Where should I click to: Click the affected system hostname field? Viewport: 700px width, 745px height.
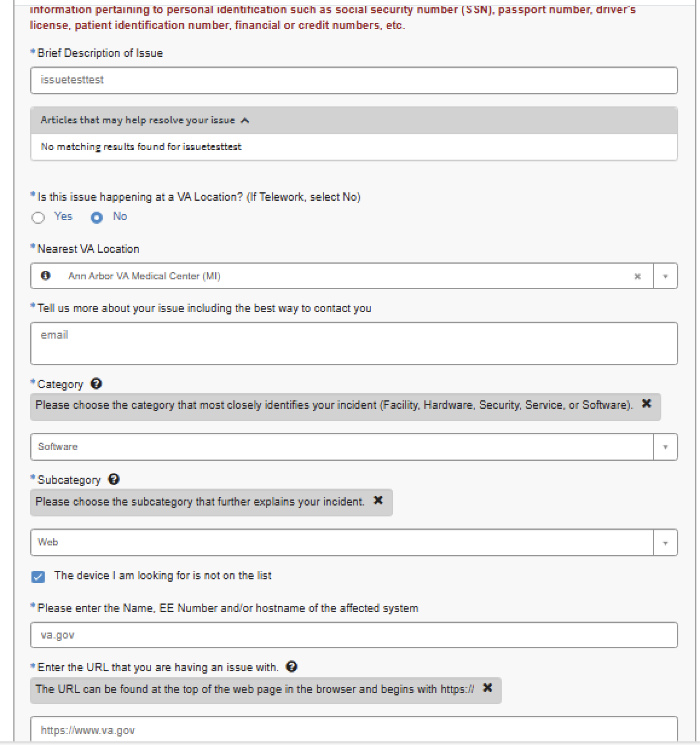click(x=354, y=636)
